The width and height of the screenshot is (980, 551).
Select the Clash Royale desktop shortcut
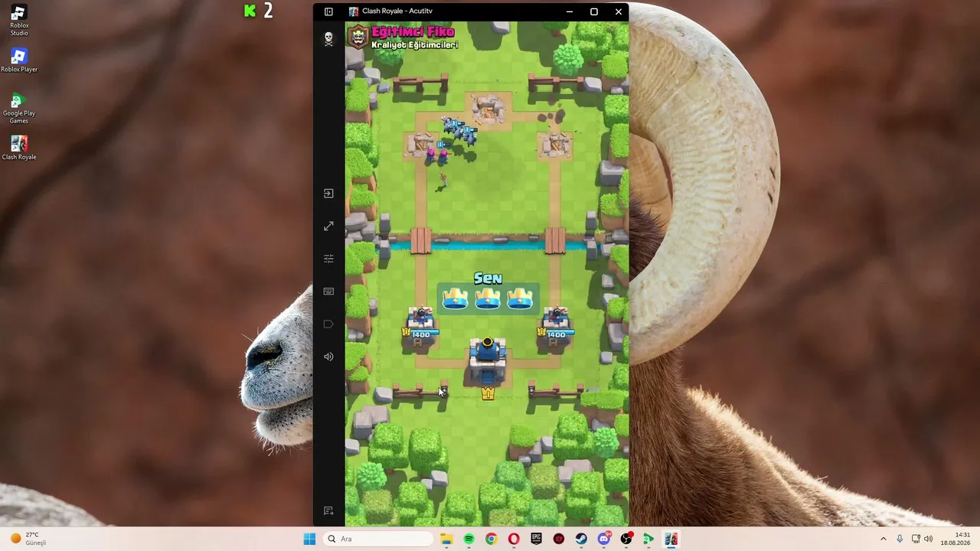[x=19, y=148]
